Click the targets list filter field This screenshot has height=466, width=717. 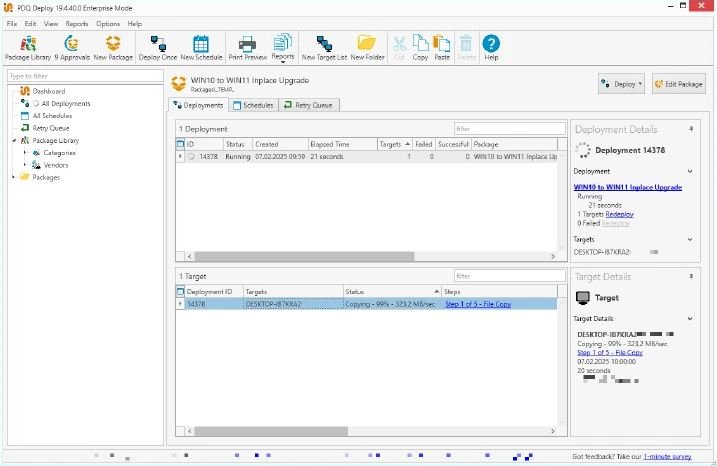[509, 276]
